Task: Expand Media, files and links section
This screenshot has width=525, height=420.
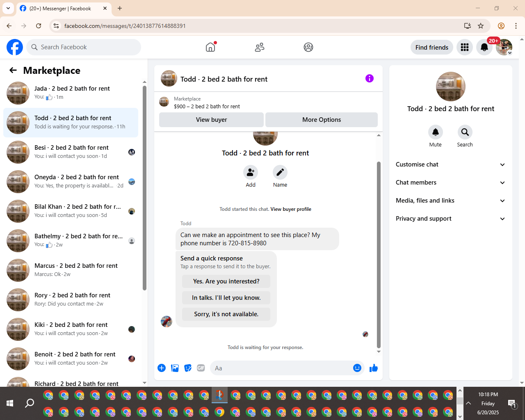Action: [x=451, y=201]
